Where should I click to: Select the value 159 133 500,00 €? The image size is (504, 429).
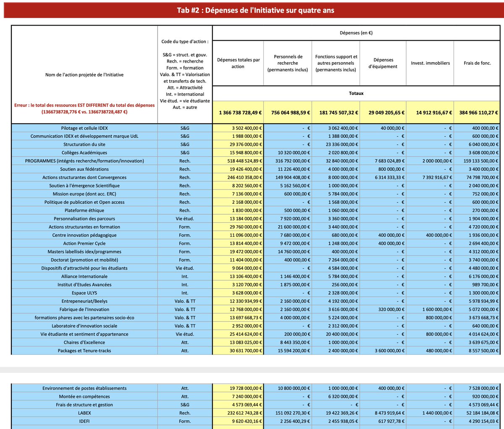[477, 161]
